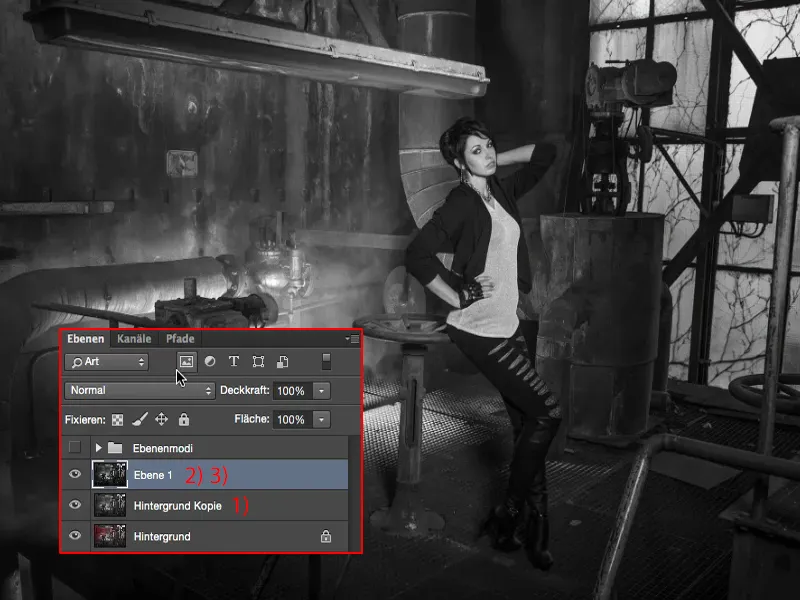Lock layer position (move icon)

coord(161,419)
